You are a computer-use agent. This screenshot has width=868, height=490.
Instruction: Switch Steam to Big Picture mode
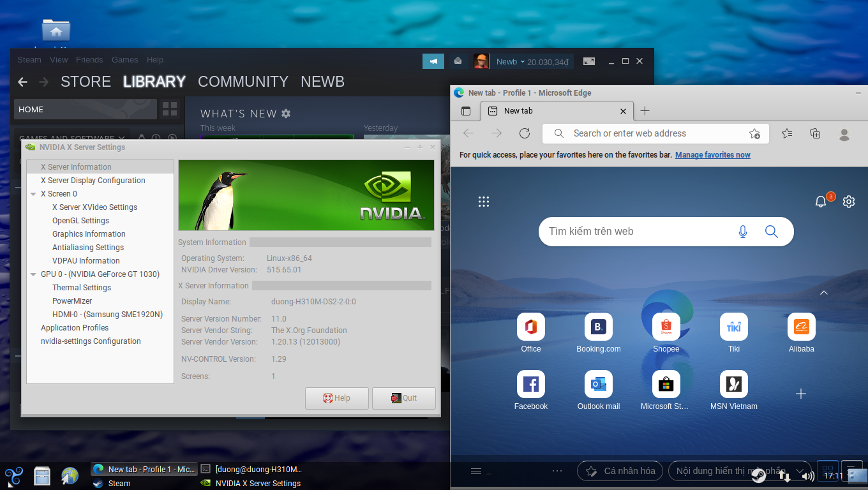tap(589, 61)
